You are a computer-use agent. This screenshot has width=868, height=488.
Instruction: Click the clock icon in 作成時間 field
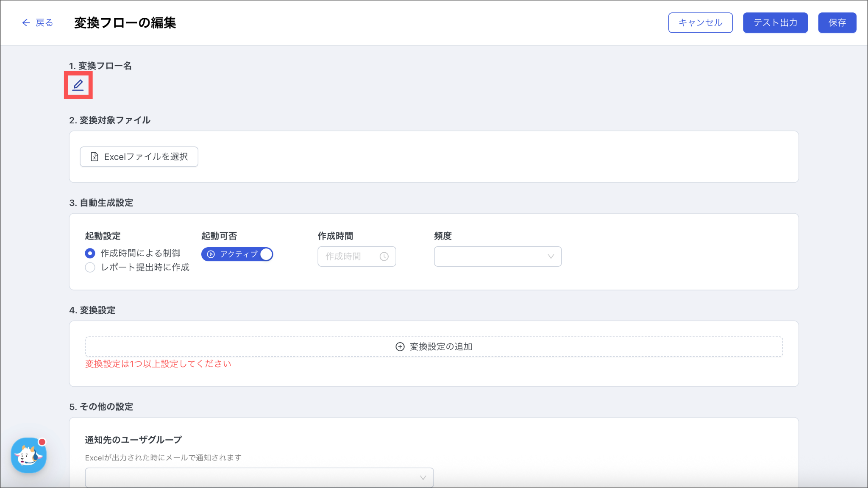[384, 257]
